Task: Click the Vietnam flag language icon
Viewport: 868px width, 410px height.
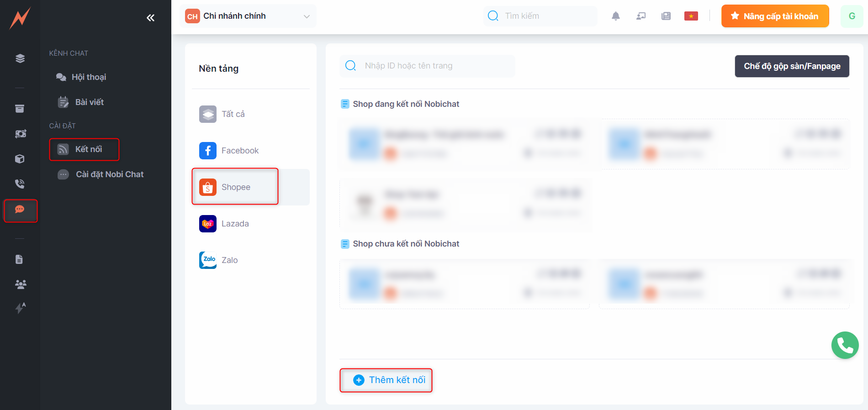Action: [x=691, y=16]
